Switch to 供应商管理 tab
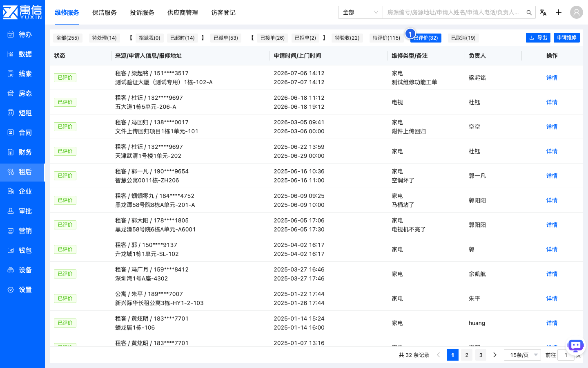This screenshot has height=368, width=588. pyautogui.click(x=183, y=13)
